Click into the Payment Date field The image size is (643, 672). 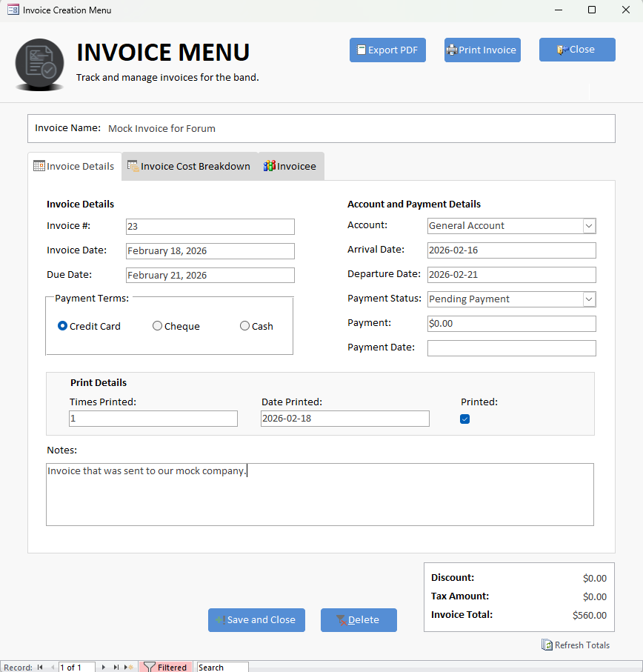pyautogui.click(x=511, y=348)
